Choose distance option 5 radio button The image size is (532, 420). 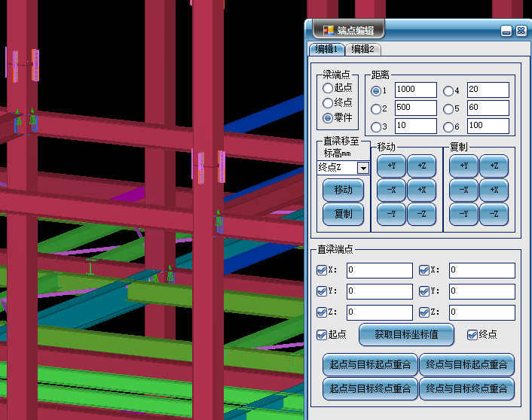tap(448, 109)
